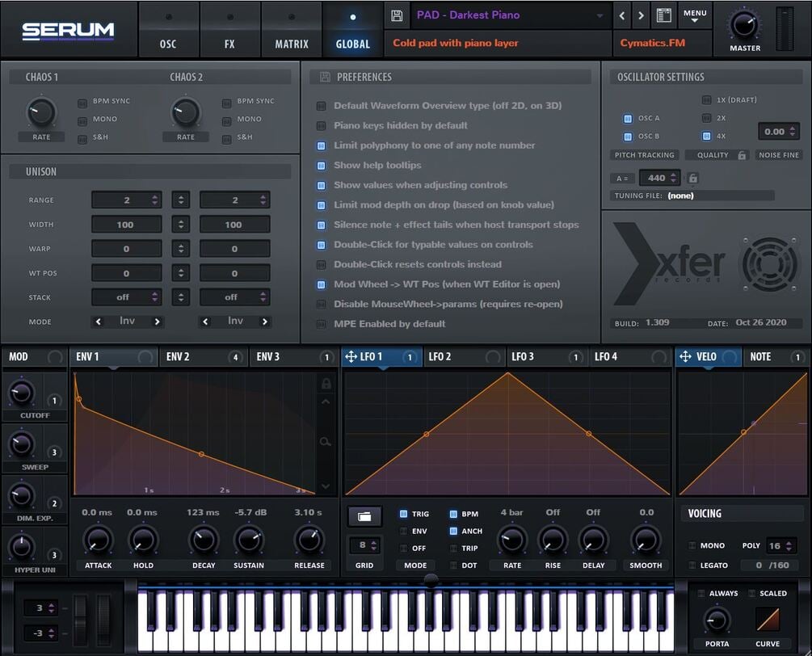Toggle the A= tuning lock icon
The height and width of the screenshot is (656, 812).
(x=693, y=178)
